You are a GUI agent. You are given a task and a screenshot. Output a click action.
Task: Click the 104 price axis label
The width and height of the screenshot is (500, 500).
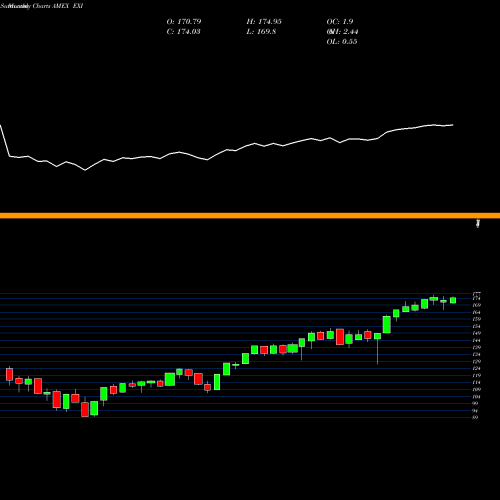pyautogui.click(x=476, y=397)
